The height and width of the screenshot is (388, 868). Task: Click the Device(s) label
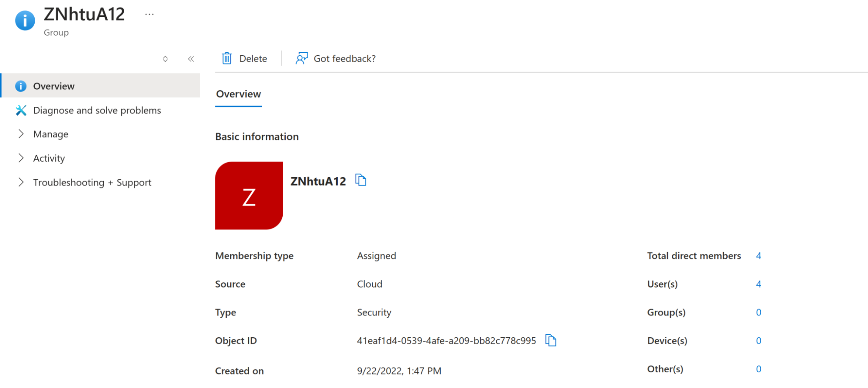coord(667,341)
